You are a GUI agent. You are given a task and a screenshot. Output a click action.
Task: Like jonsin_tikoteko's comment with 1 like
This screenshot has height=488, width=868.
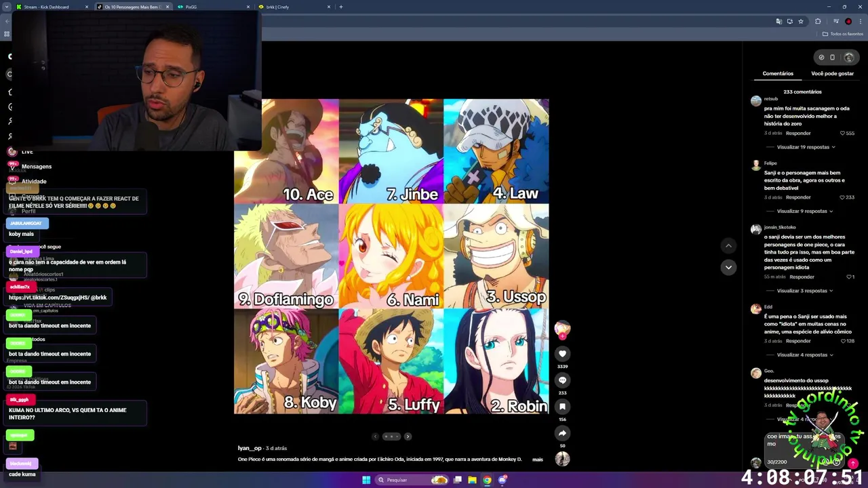coord(848,277)
